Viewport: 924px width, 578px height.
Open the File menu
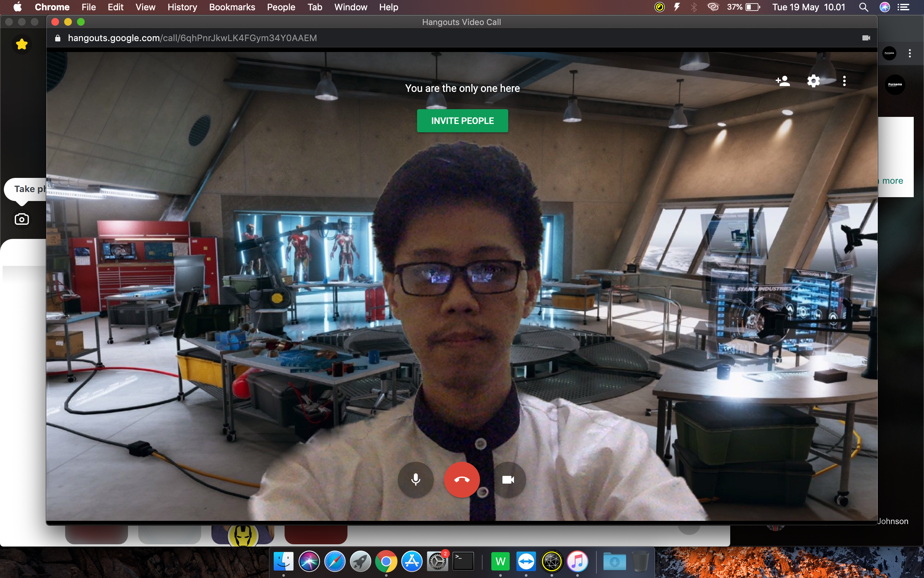click(x=89, y=7)
